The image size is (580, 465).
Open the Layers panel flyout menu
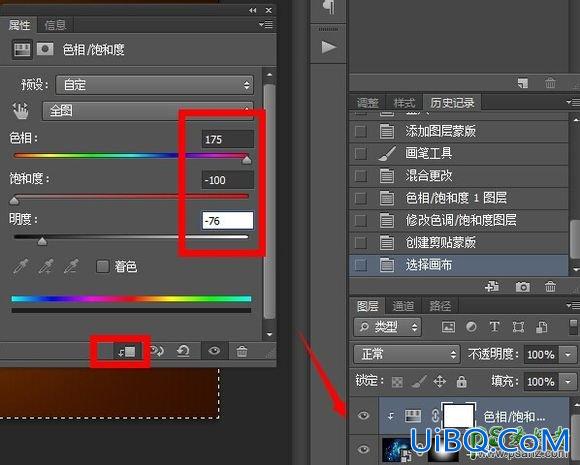coord(573,305)
